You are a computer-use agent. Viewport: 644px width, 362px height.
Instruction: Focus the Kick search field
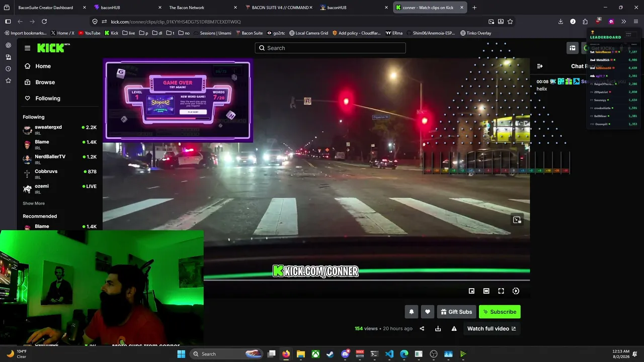(330, 48)
